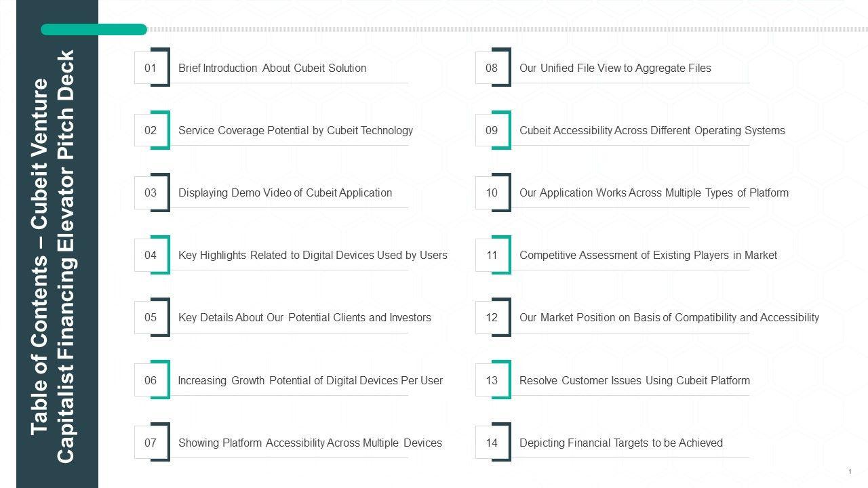The width and height of the screenshot is (868, 488).
Task: Select 'Resolve Customer Issues Using Cubeit Platform'
Action: (634, 380)
